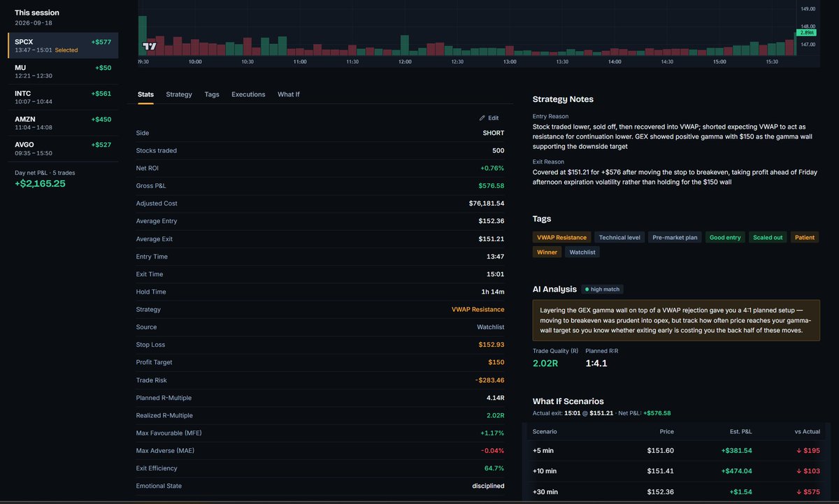Click the Net ROI value +0.76%

point(492,168)
